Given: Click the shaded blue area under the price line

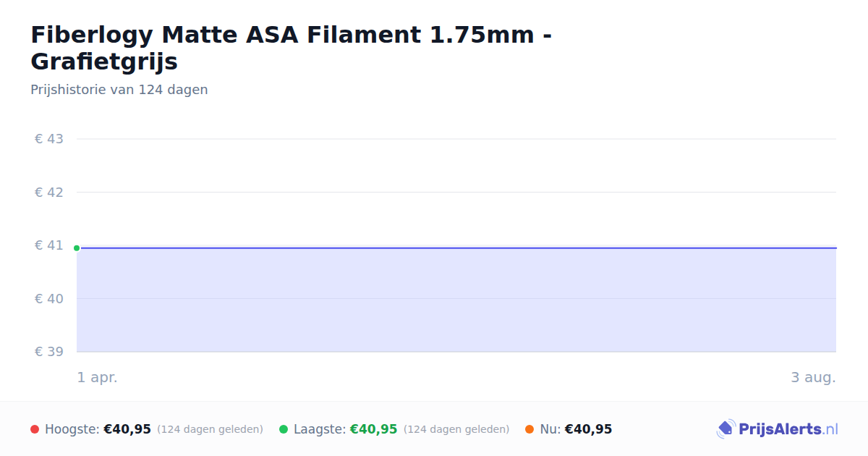Looking at the screenshot, I should tap(456, 300).
